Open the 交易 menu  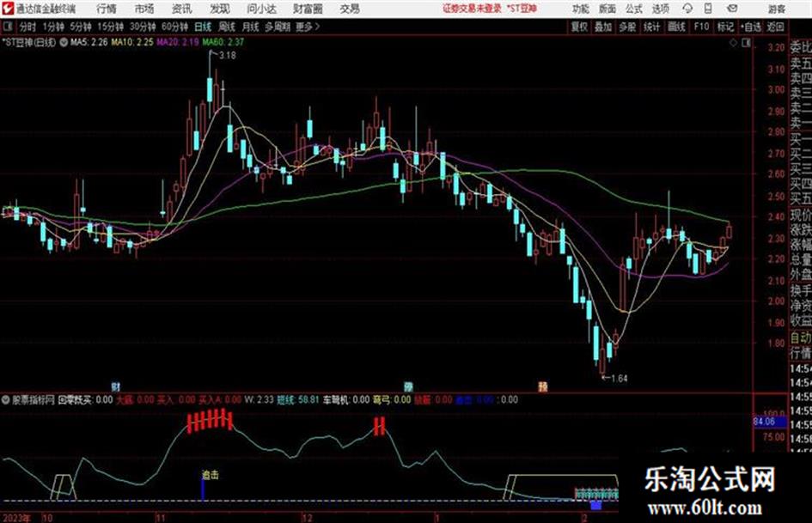350,9
